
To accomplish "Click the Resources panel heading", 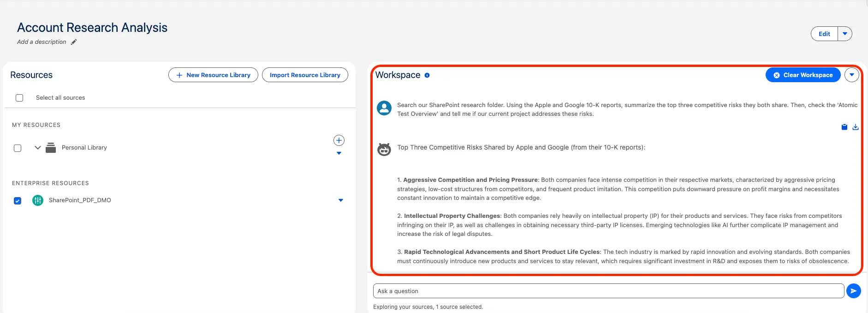I will [31, 75].
